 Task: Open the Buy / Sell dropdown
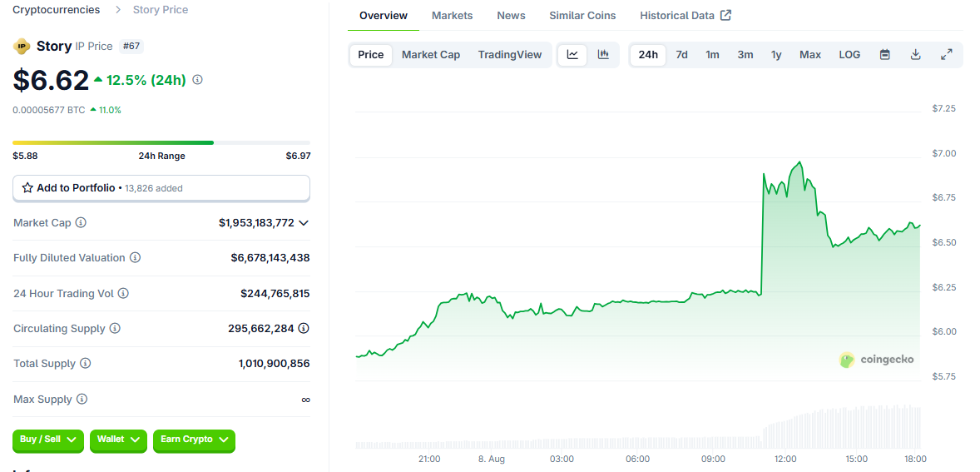pos(47,440)
